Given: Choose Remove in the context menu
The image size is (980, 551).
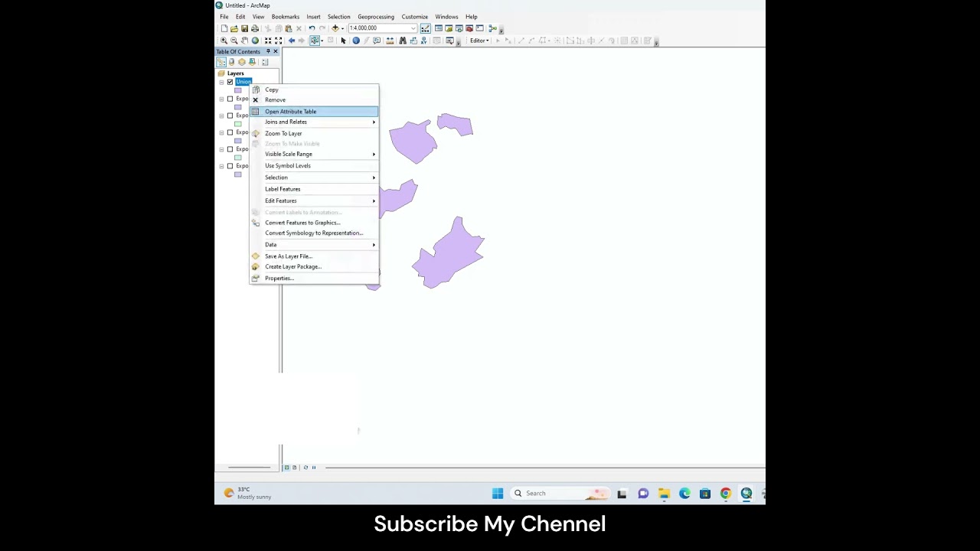Looking at the screenshot, I should point(314,100).
